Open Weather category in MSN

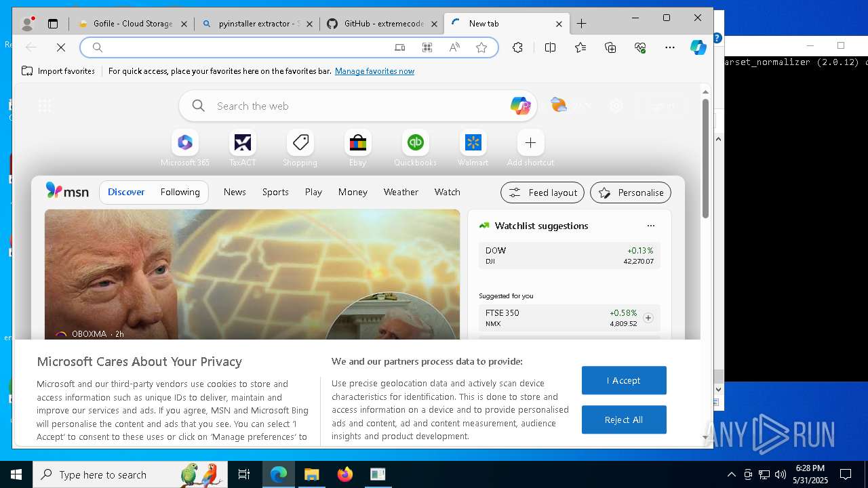pos(401,192)
